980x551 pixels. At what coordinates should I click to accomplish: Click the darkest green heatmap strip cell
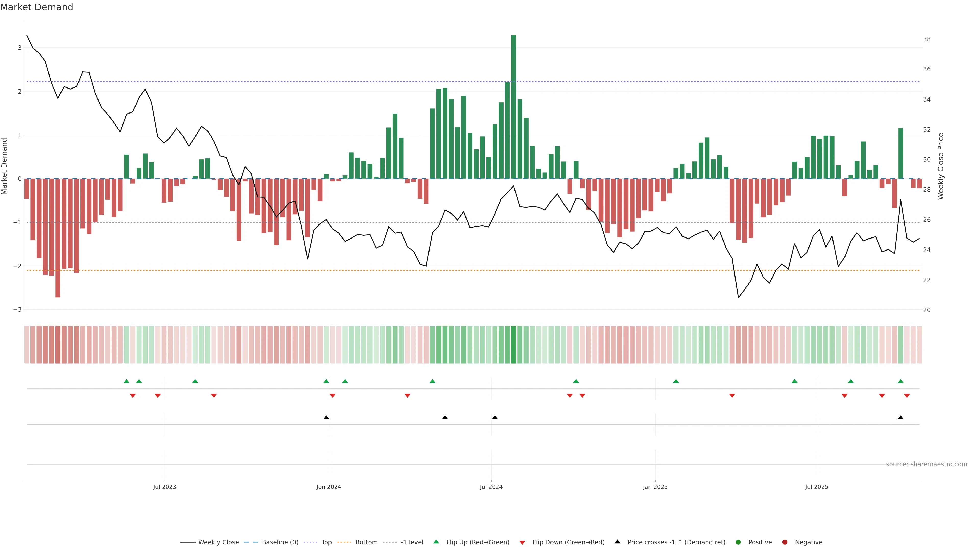click(513, 345)
